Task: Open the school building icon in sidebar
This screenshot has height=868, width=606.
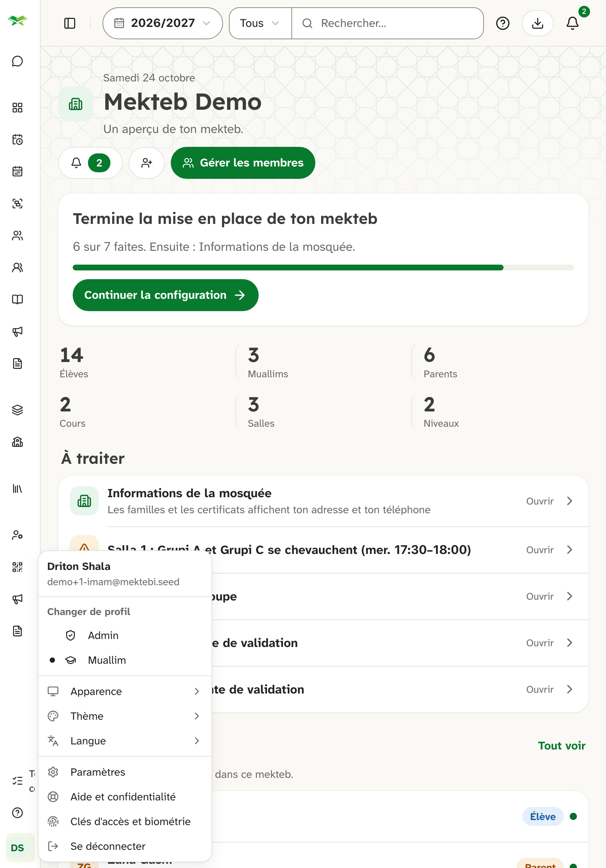Action: [17, 442]
